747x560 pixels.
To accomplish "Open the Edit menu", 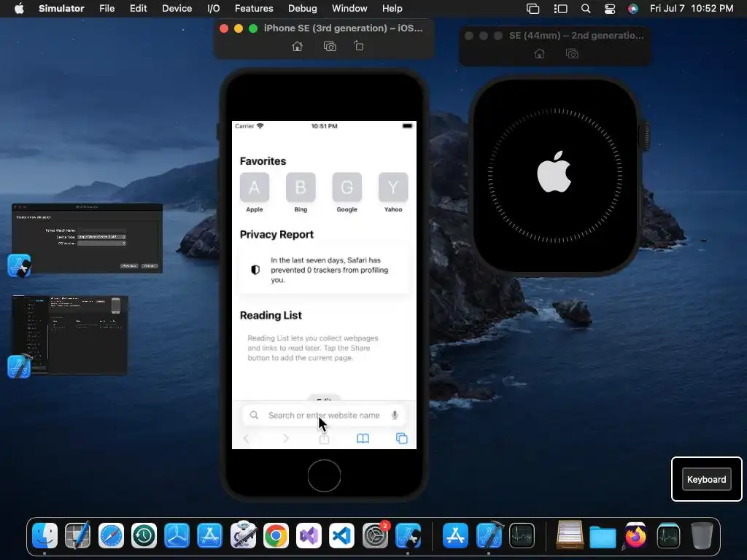I will pos(138,9).
